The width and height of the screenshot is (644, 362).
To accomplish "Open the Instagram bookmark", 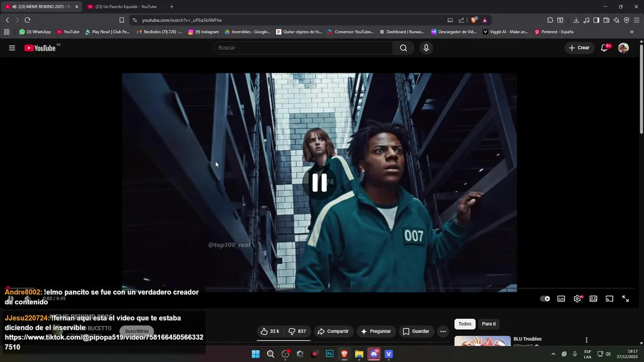I will (x=204, y=32).
